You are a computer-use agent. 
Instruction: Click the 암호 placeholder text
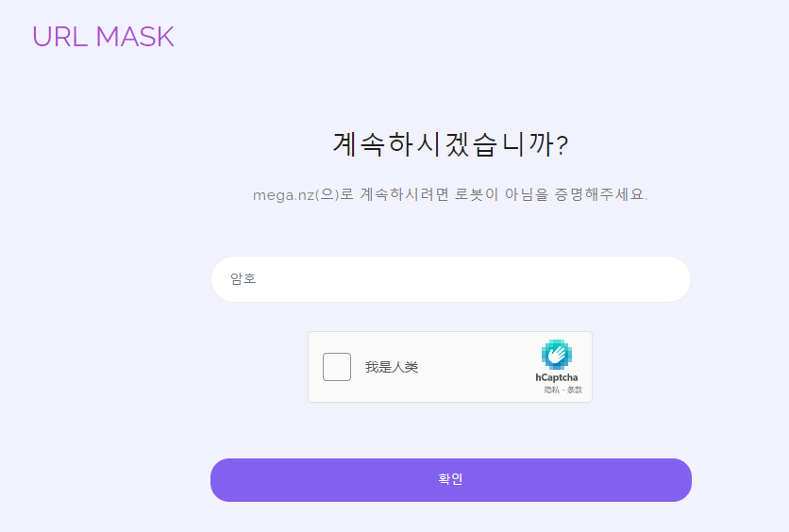(243, 278)
